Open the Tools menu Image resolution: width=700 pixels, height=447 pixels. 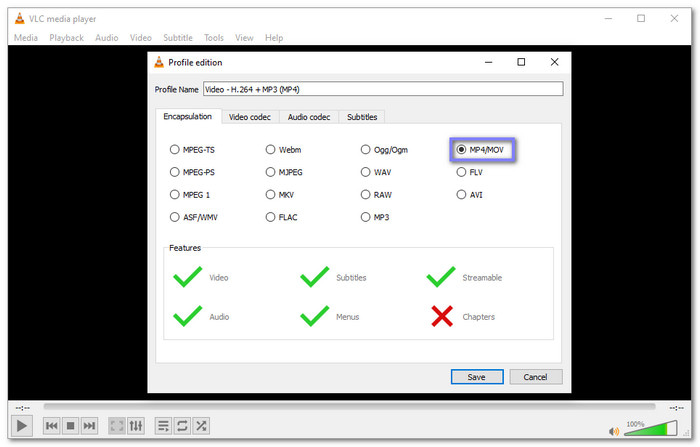point(214,38)
